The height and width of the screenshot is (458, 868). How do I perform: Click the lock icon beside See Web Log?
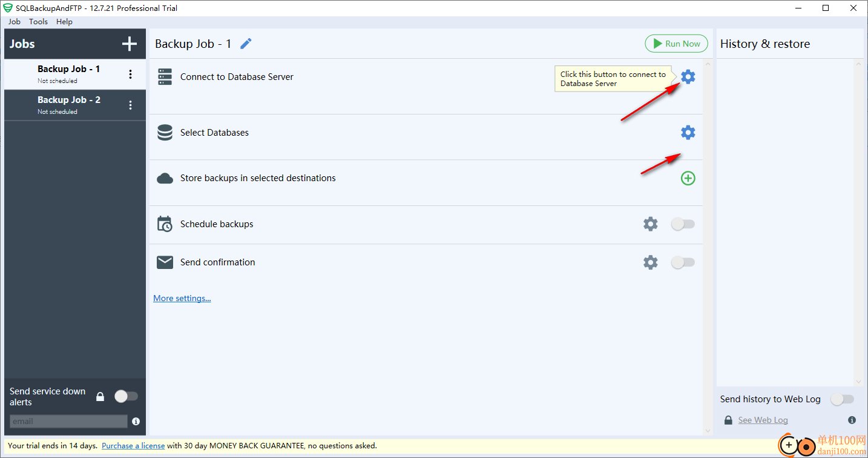(729, 420)
